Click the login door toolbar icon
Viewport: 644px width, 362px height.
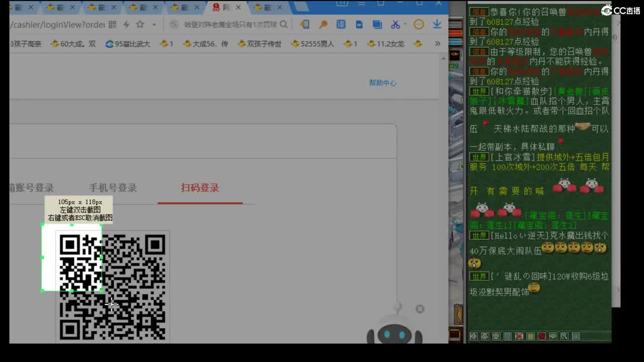coord(304,25)
